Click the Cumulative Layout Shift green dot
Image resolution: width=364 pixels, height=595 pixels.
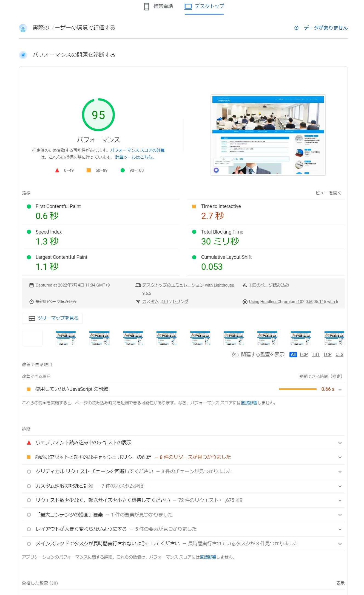pos(194,257)
